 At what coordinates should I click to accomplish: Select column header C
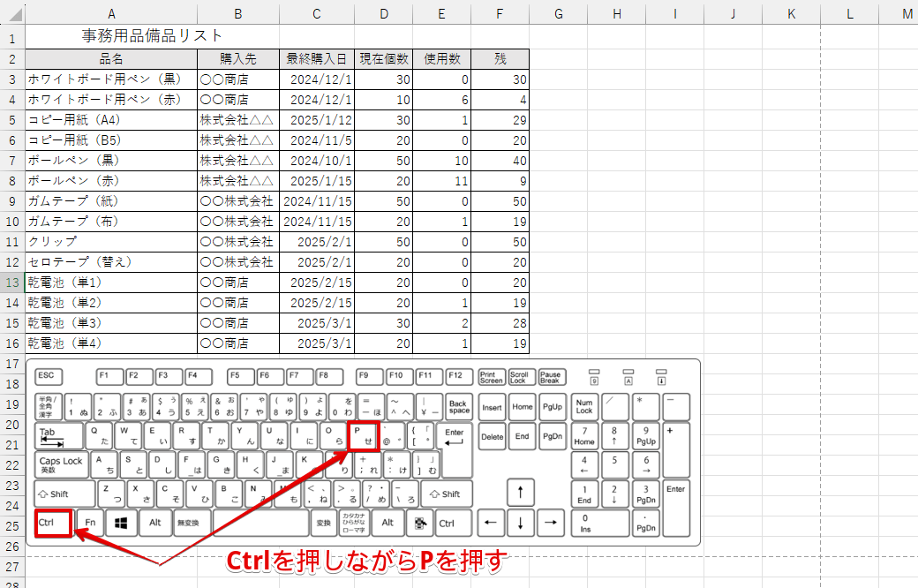click(x=316, y=14)
